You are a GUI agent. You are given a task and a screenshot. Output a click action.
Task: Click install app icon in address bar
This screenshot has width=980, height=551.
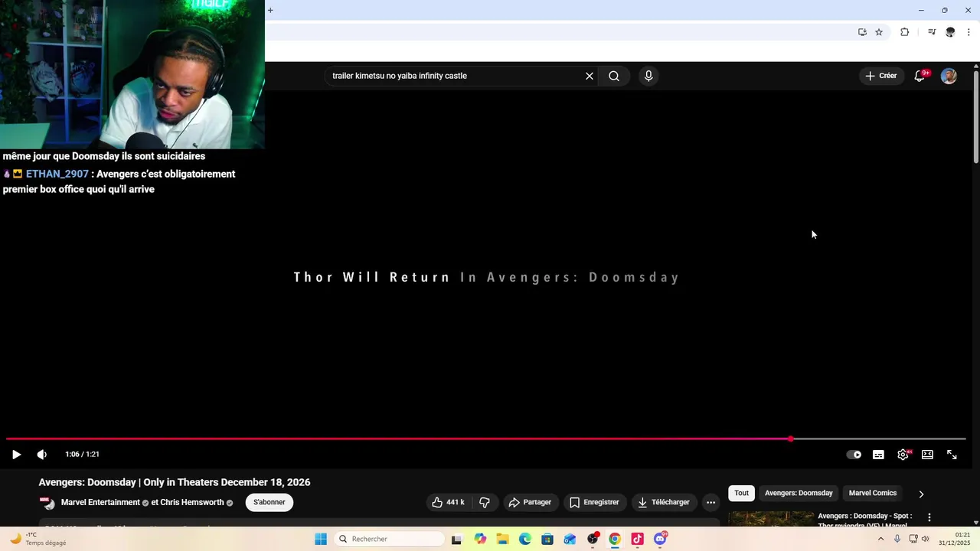click(862, 32)
